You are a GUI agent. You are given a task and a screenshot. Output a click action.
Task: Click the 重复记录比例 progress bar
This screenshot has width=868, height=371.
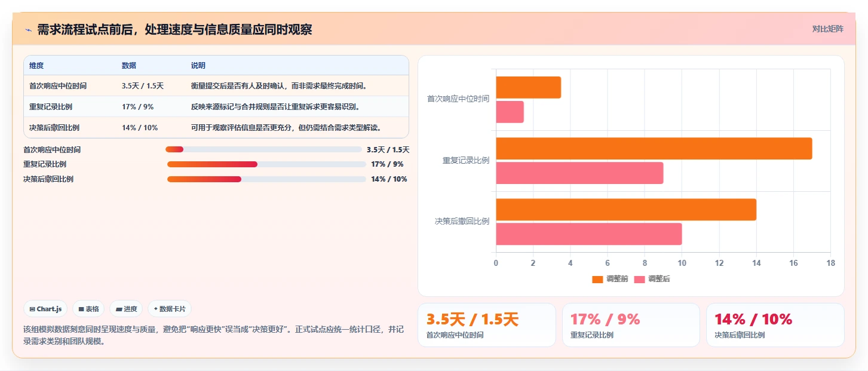[x=266, y=164]
